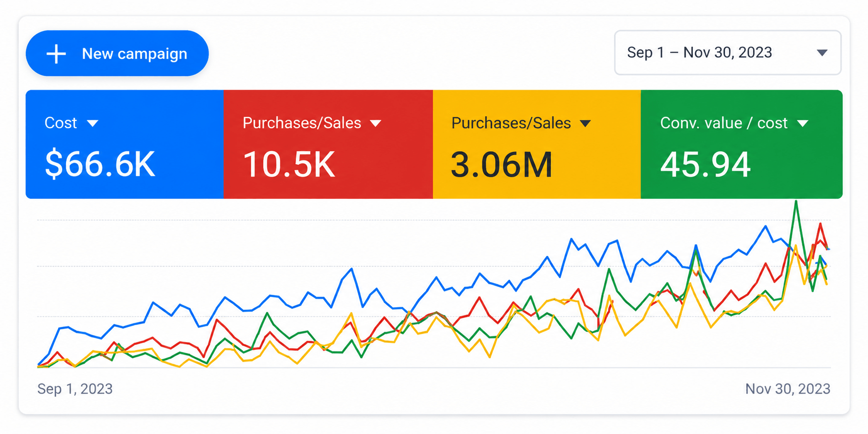Image resolution: width=868 pixels, height=434 pixels.
Task: Open the Purchases/Sales dropdown on the red card
Action: point(376,123)
